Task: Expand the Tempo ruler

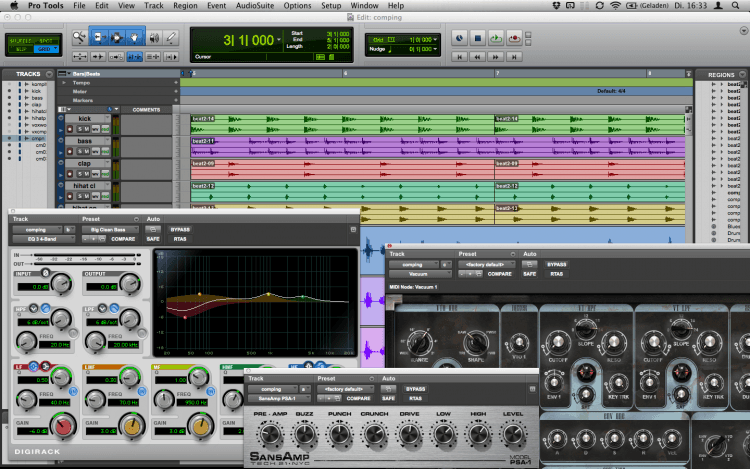Action: (64, 83)
